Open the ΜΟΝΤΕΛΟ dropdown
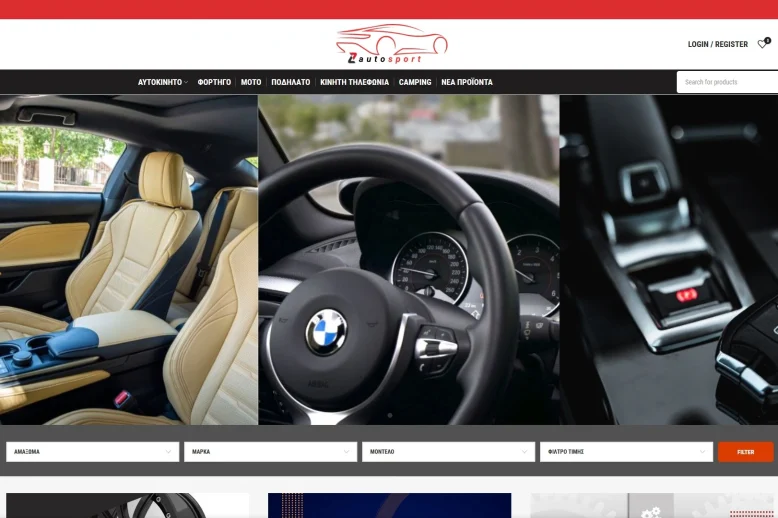The image size is (778, 518). tap(449, 452)
